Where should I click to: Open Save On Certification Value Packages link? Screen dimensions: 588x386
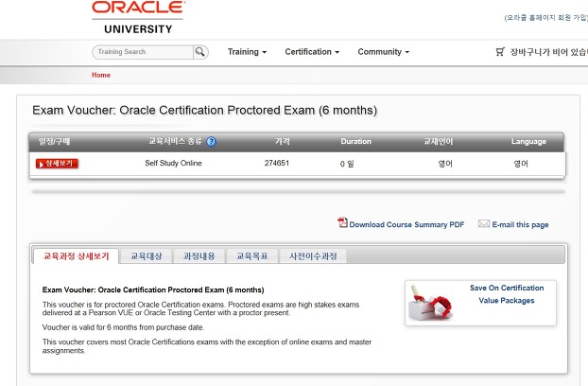tap(507, 294)
